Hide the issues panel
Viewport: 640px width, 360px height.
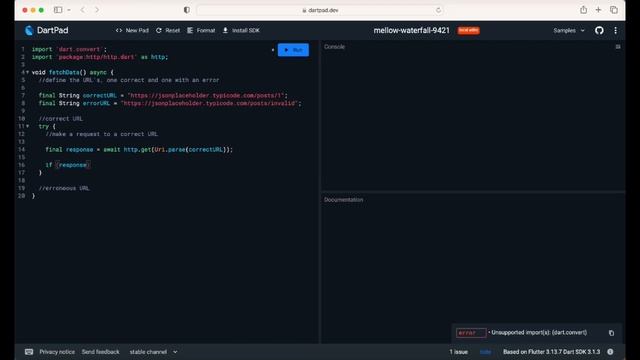coord(485,352)
